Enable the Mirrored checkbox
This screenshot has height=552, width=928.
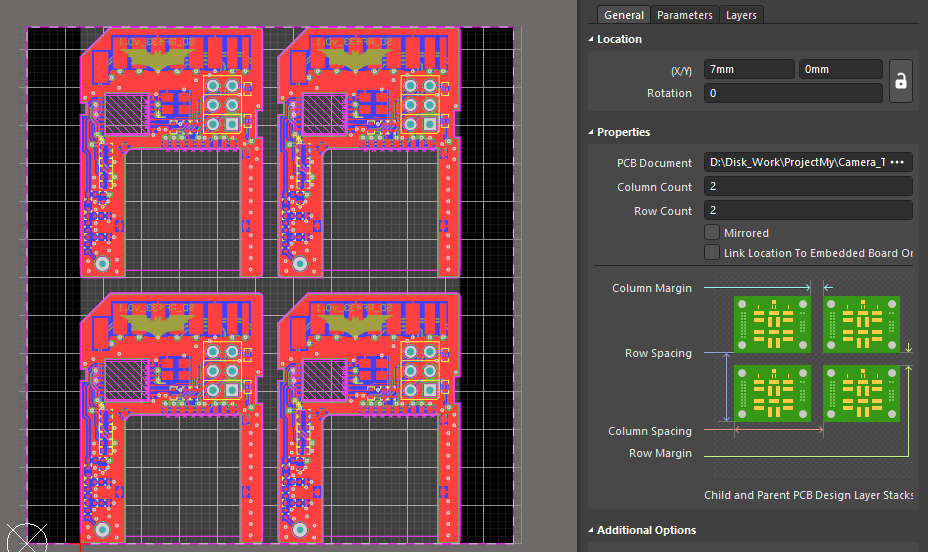click(712, 233)
